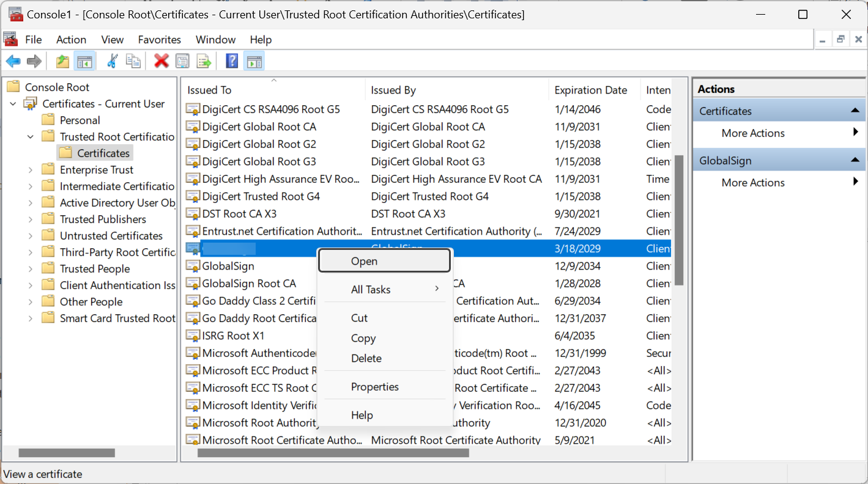
Task: Expand the Trusted People node
Action: pos(31,269)
